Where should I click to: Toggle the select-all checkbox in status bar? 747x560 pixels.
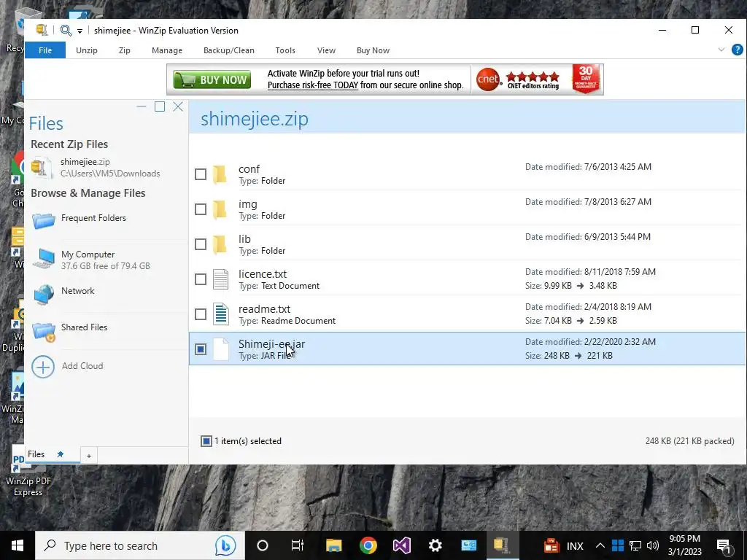pyautogui.click(x=206, y=441)
